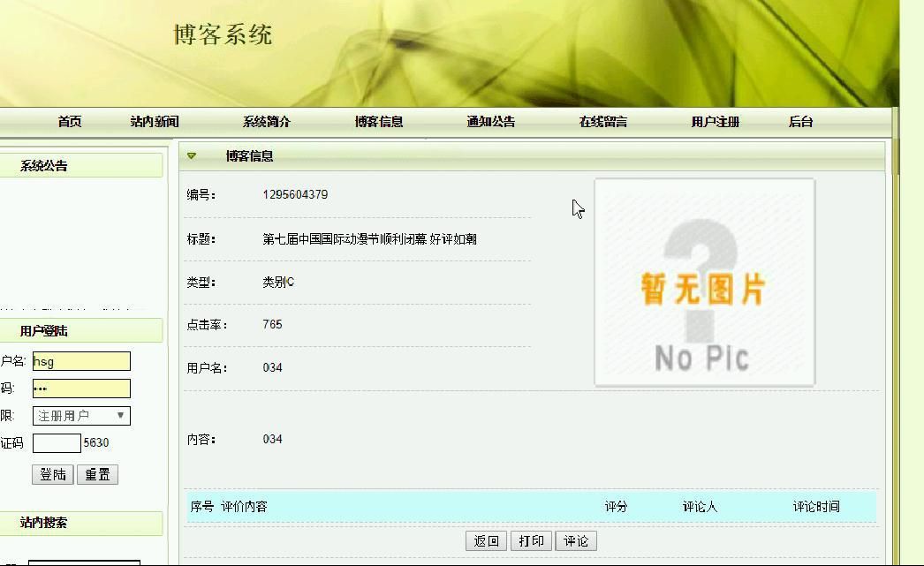This screenshot has width=924, height=566.
Task: Click the captcha code 5630
Action: click(x=96, y=443)
